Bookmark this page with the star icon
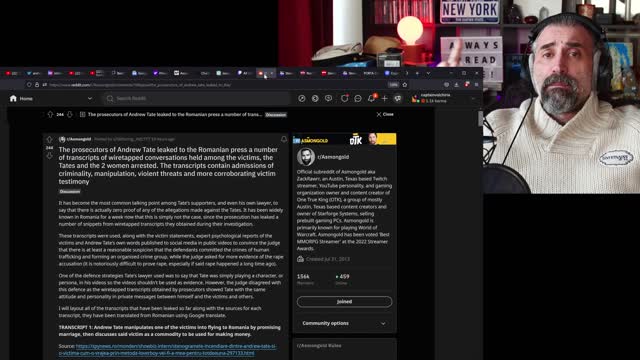640x360 pixels. click(x=405, y=84)
